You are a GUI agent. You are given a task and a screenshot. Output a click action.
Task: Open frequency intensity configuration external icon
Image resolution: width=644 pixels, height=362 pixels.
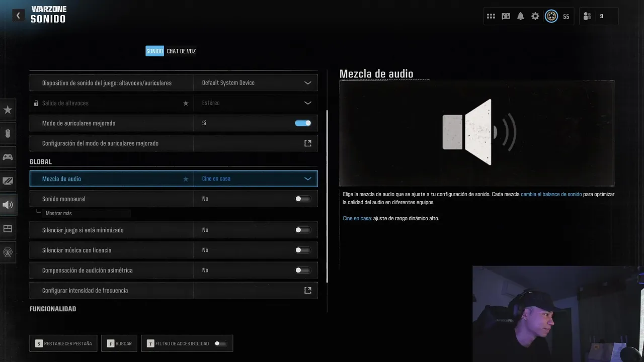click(308, 290)
